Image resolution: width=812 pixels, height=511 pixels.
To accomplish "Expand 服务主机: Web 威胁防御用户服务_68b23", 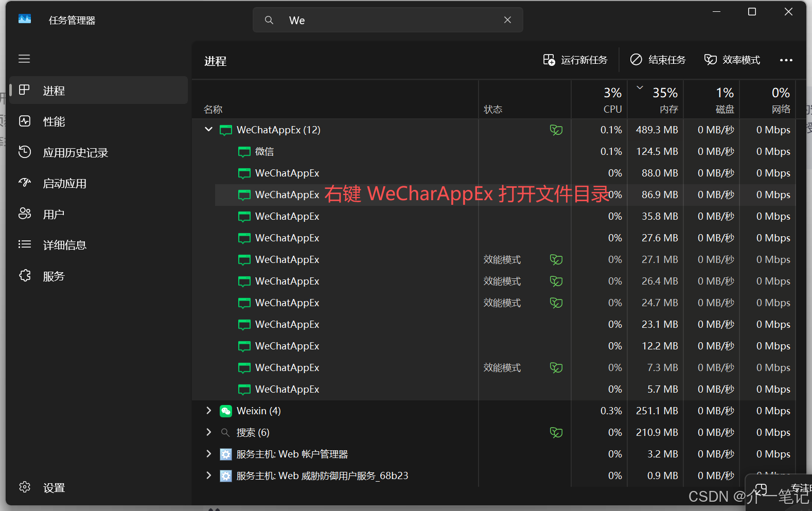I will [x=208, y=475].
